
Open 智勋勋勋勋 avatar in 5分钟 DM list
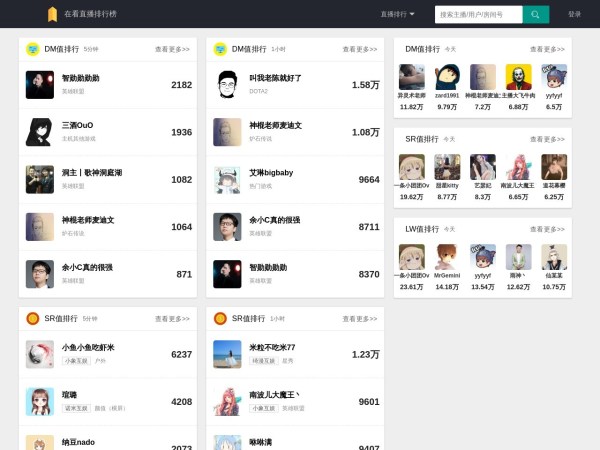[40, 84]
